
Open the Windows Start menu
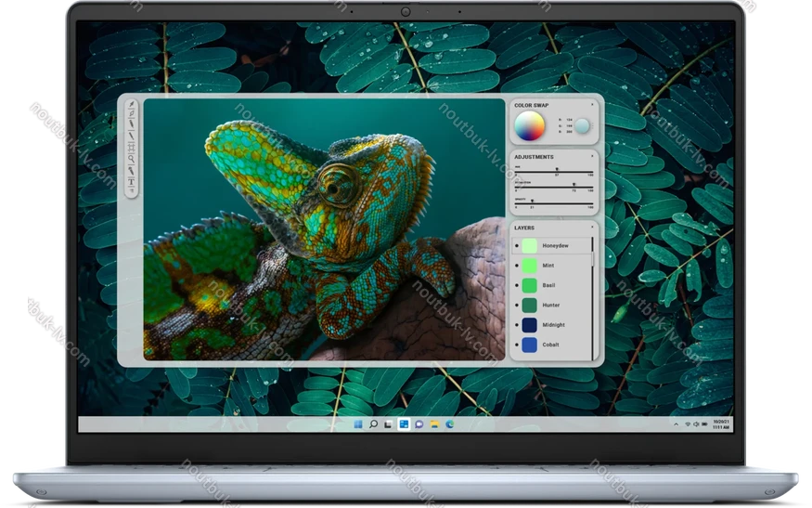pos(358,423)
